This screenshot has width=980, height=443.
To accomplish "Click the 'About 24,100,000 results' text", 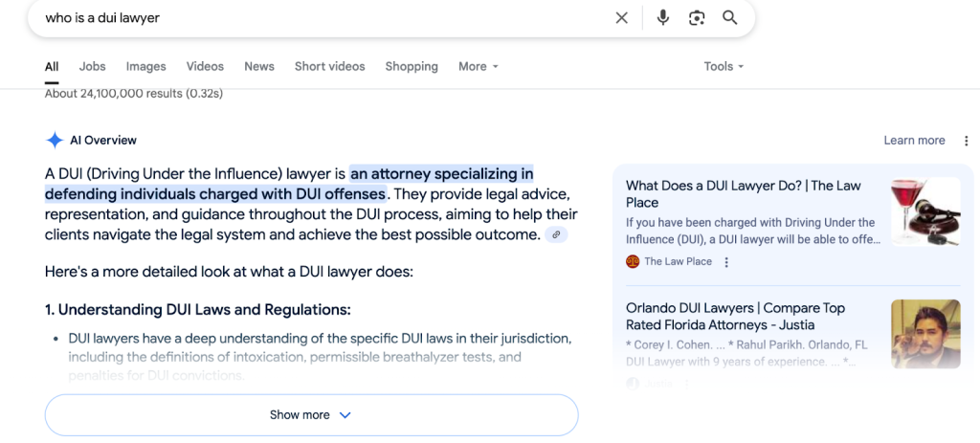I will [134, 94].
